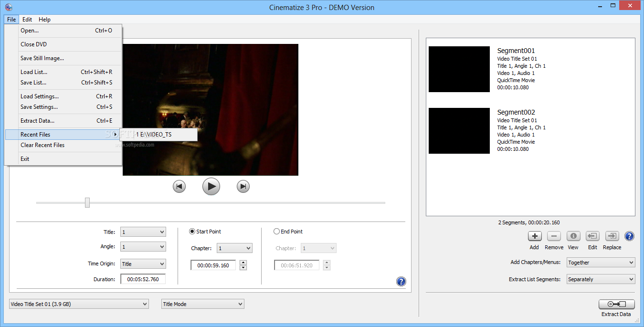
Task: Choose Extract Data... menu item
Action: pyautogui.click(x=63, y=121)
